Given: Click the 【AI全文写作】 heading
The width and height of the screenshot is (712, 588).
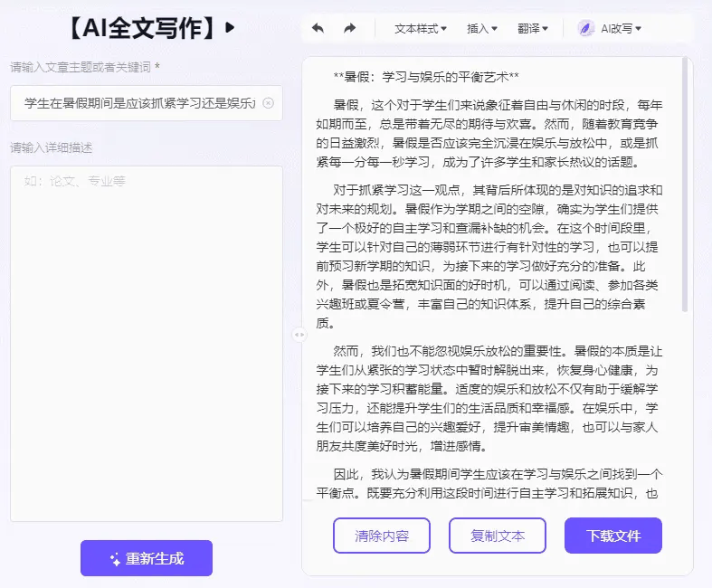Looking at the screenshot, I should (143, 28).
